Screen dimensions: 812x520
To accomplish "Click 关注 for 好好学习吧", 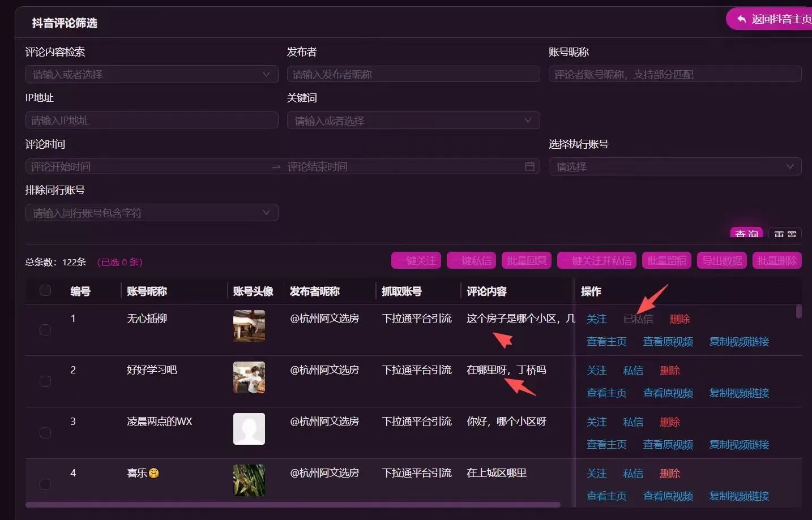I will pos(597,371).
